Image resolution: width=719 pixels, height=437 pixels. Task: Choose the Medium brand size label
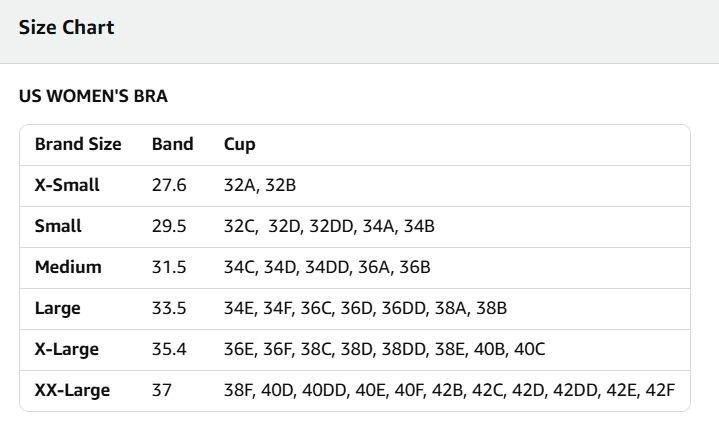pyautogui.click(x=68, y=267)
